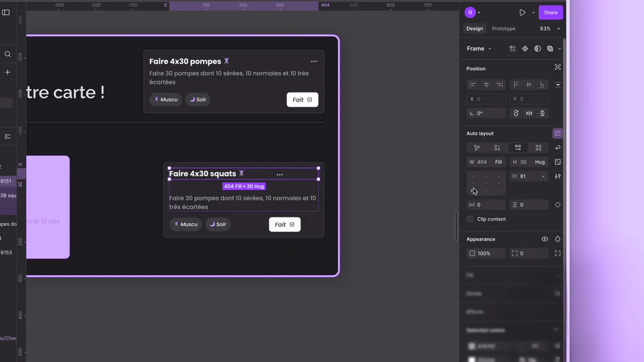Align selection to the right
This screenshot has width=644, height=362.
coord(500,85)
